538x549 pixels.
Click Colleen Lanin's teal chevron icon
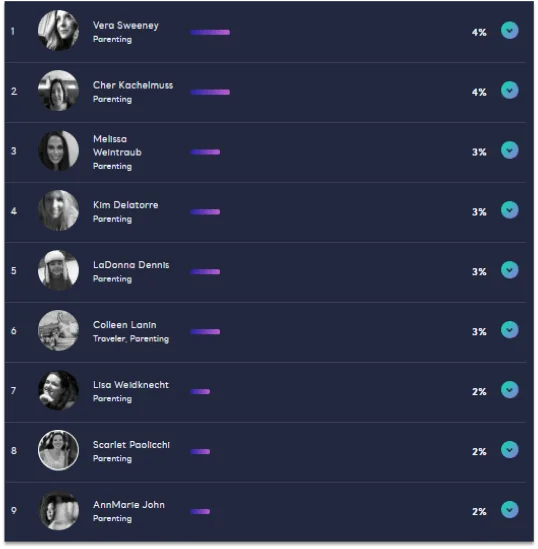(509, 330)
